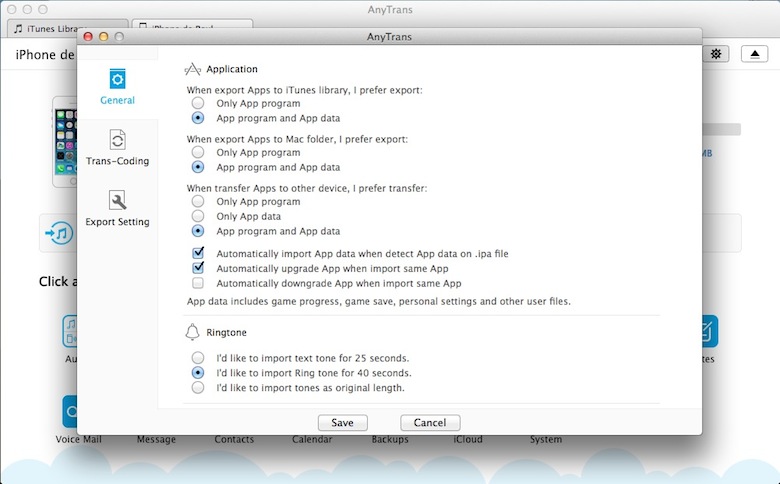Click the eject device icon in main window
The width and height of the screenshot is (780, 484).
(755, 54)
